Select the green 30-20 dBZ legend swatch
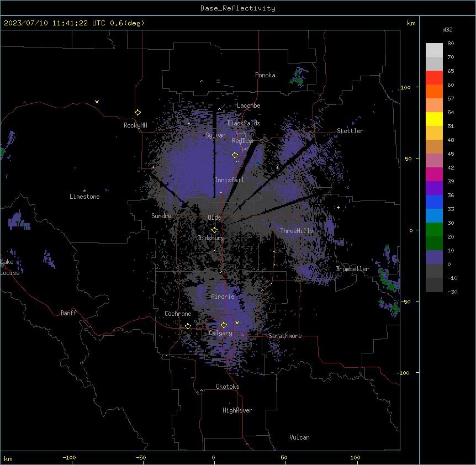Image resolution: width=476 pixels, height=465 pixels. [x=434, y=230]
